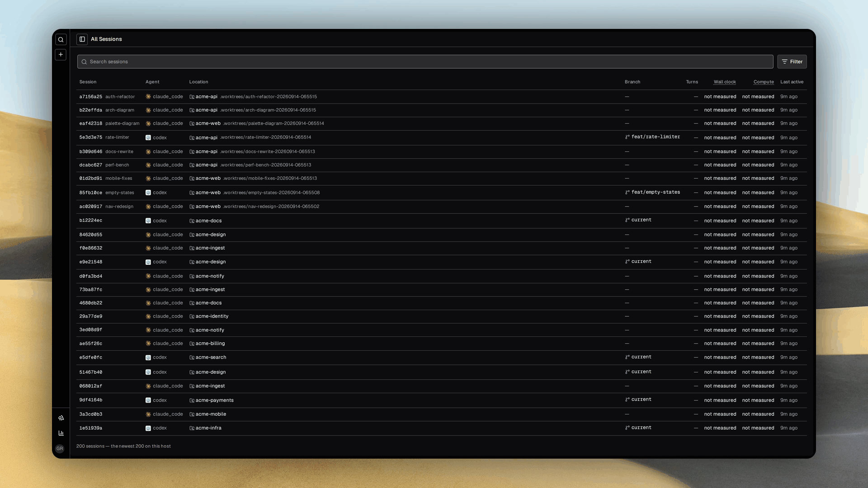
Task: Click the folder icon beside acme-billing
Action: [x=192, y=344]
